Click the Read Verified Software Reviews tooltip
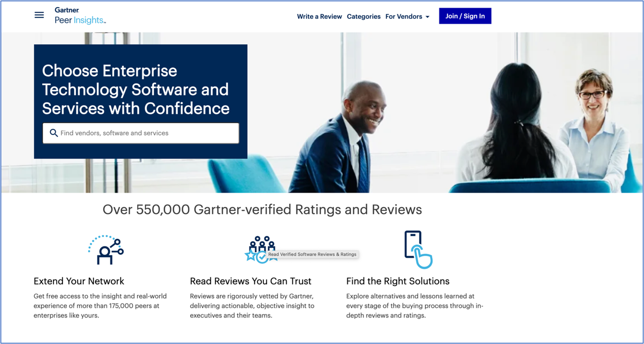Viewport: 644px width, 344px height. coord(312,254)
